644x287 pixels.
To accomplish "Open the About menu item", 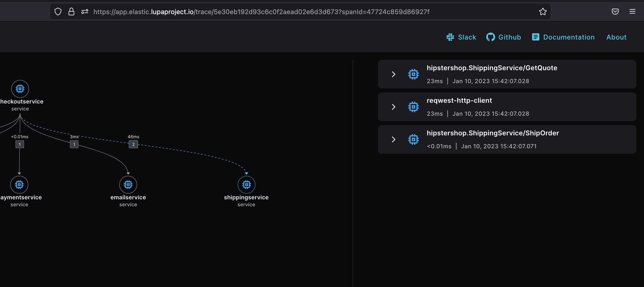I will point(616,37).
